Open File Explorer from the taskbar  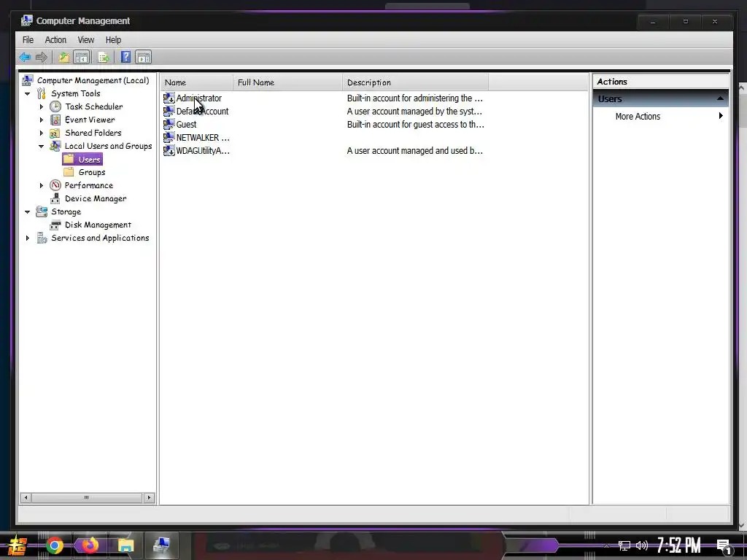click(125, 545)
